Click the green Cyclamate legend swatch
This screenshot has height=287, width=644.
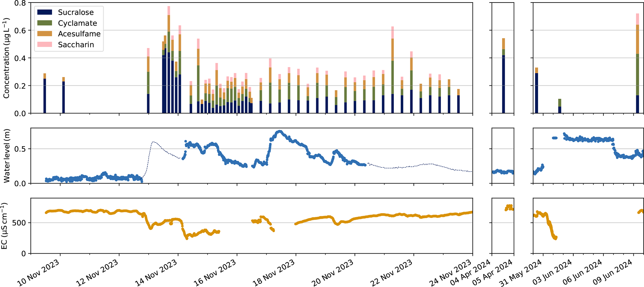click(x=45, y=23)
